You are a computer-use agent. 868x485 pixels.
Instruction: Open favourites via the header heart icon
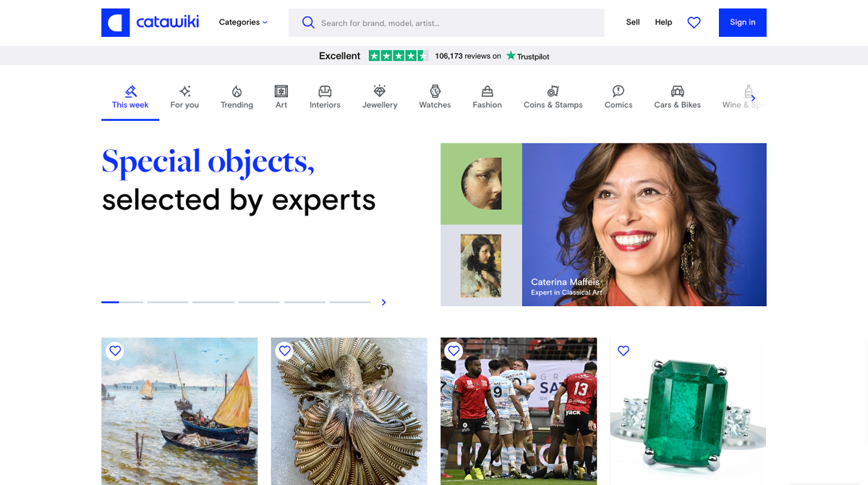pyautogui.click(x=694, y=22)
